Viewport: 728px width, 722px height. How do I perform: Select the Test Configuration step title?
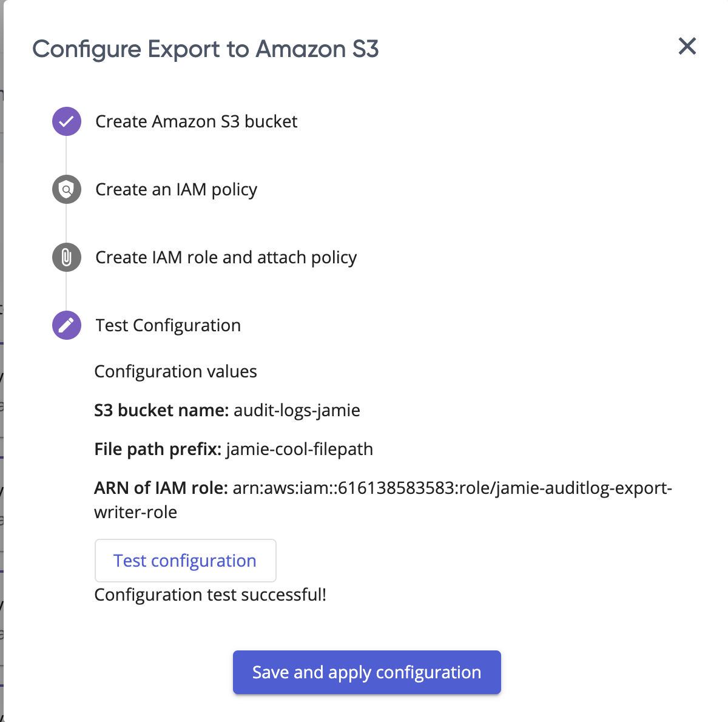tap(168, 325)
